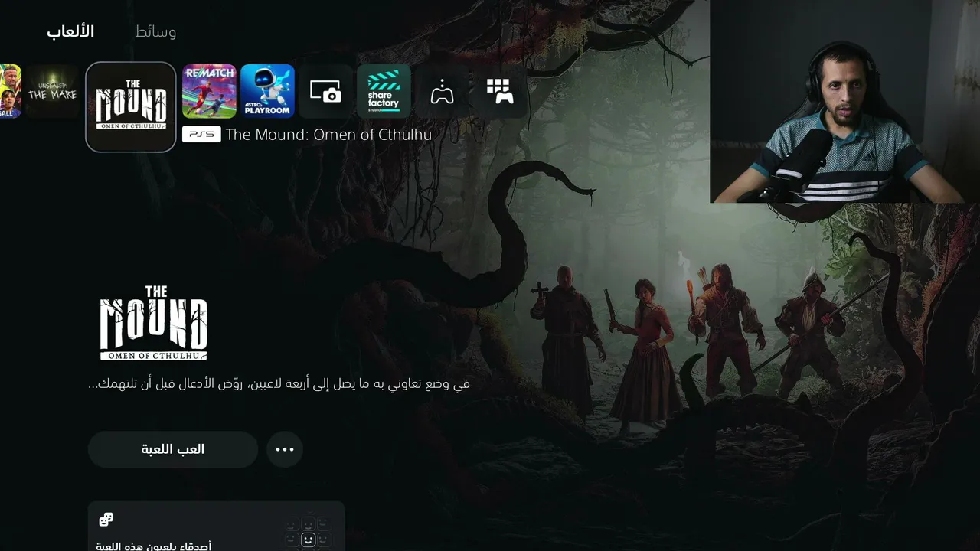The height and width of the screenshot is (551, 980).
Task: Select The Mound: Omen of Cthulhu game tile
Action: 131,107
